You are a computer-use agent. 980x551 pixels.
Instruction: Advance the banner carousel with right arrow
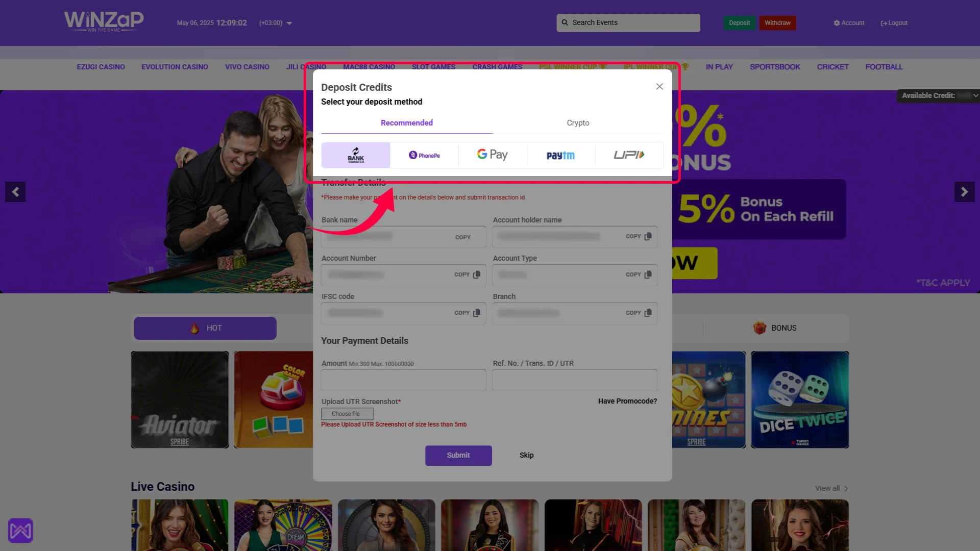click(964, 192)
